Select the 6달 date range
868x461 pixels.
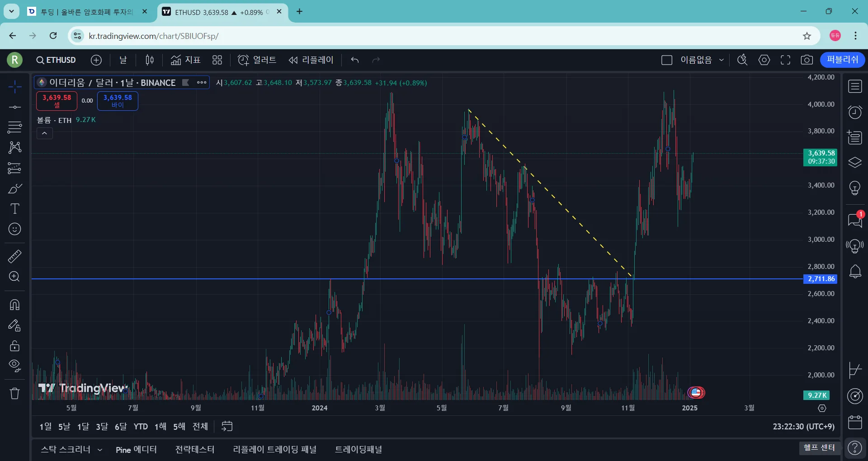[121, 426]
